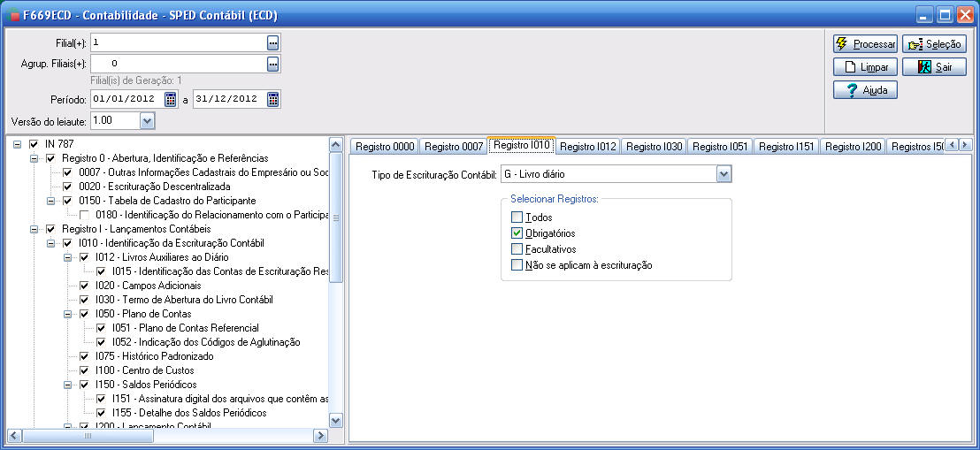The height and width of the screenshot is (450, 980).
Task: Select I030 Termo de Abertura tree row
Action: coord(184,300)
